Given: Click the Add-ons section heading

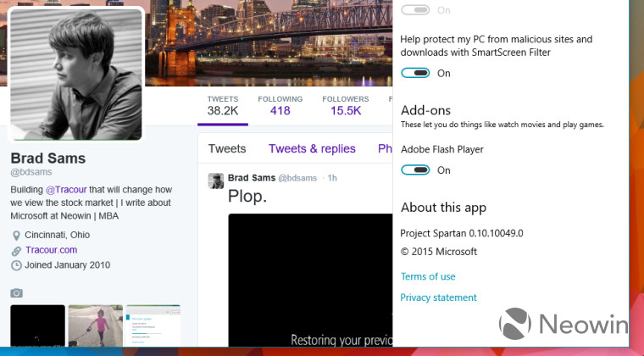Looking at the screenshot, I should (425, 110).
